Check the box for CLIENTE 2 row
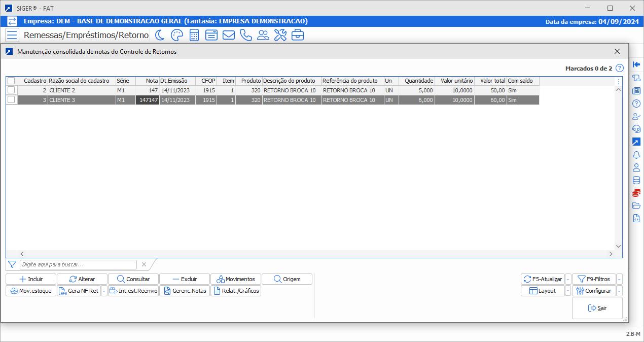Screen dimensions: 644x342 tap(11, 90)
